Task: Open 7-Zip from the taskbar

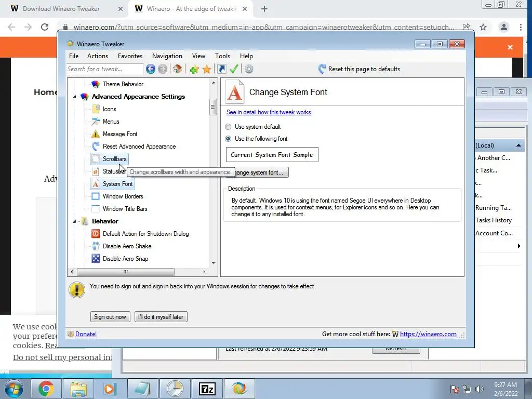Action: [207, 389]
